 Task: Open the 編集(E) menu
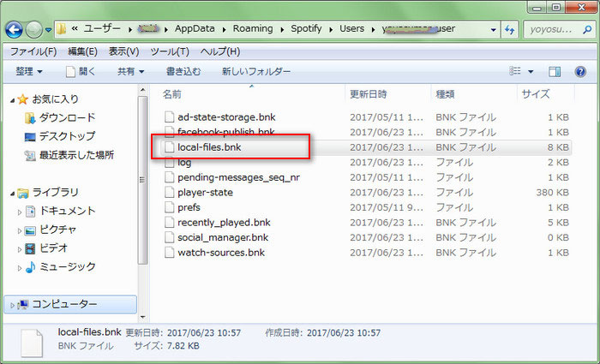[82, 51]
